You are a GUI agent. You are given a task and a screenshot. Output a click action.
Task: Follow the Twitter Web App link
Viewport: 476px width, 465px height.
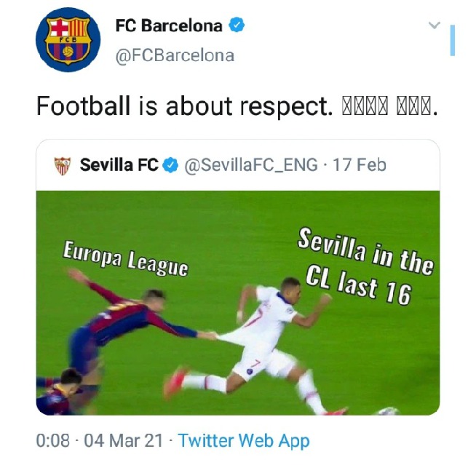pos(244,441)
